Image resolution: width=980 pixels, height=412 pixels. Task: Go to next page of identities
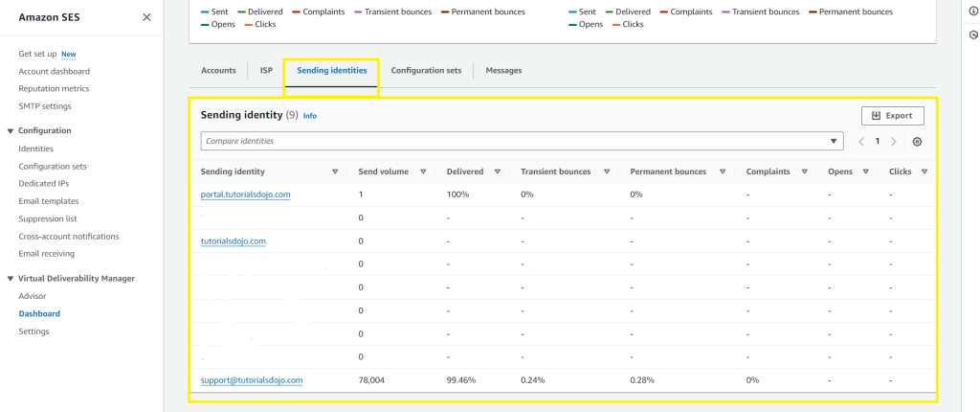tap(894, 142)
